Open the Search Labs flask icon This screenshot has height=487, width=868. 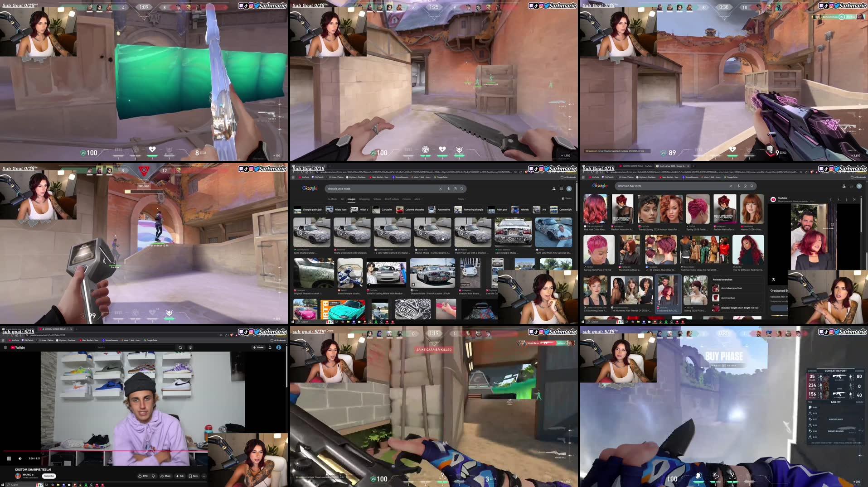553,188
